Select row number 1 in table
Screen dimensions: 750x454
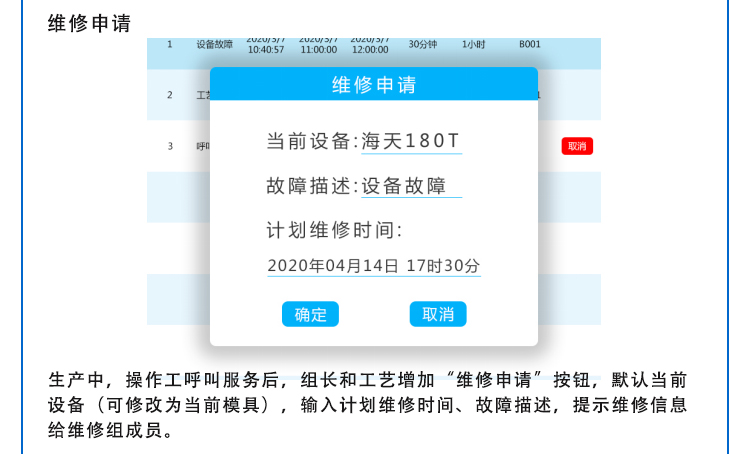[170, 45]
